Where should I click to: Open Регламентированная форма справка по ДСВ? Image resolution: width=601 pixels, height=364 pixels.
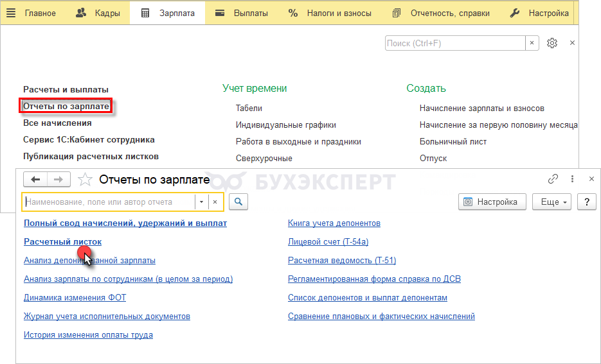pyautogui.click(x=374, y=279)
